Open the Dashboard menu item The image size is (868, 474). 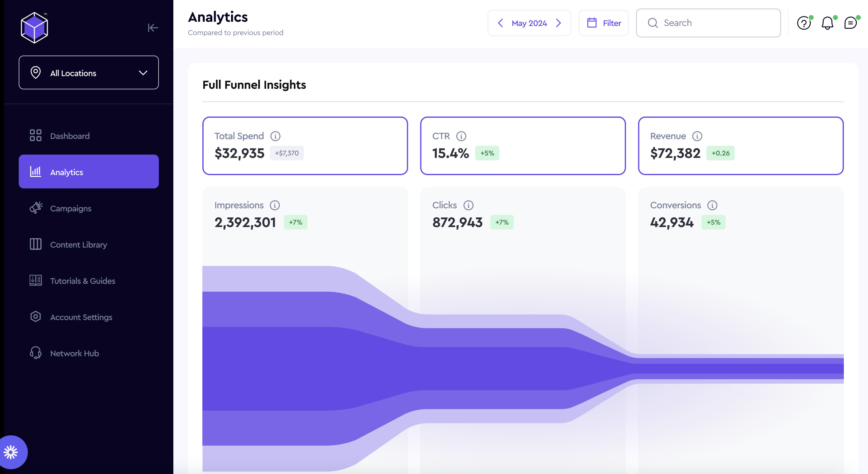(70, 136)
